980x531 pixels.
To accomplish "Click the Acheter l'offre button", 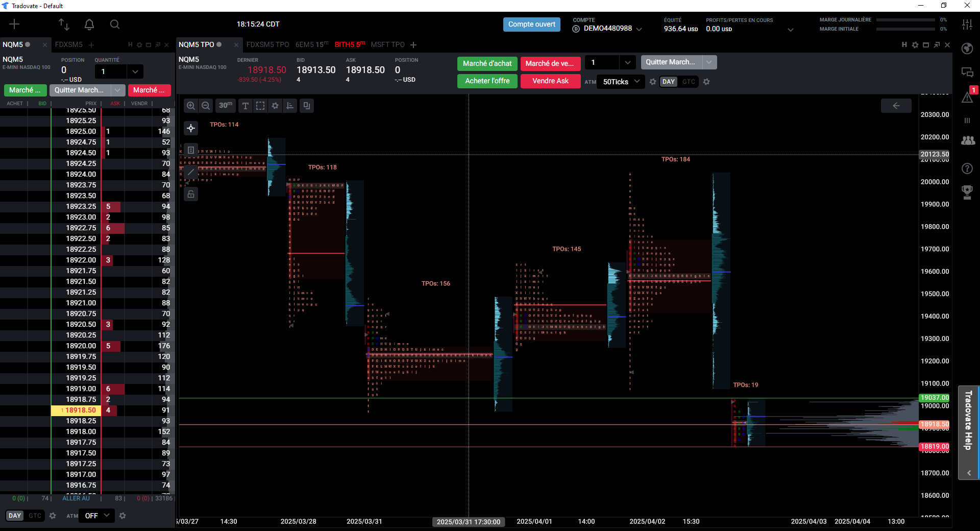I will click(487, 81).
